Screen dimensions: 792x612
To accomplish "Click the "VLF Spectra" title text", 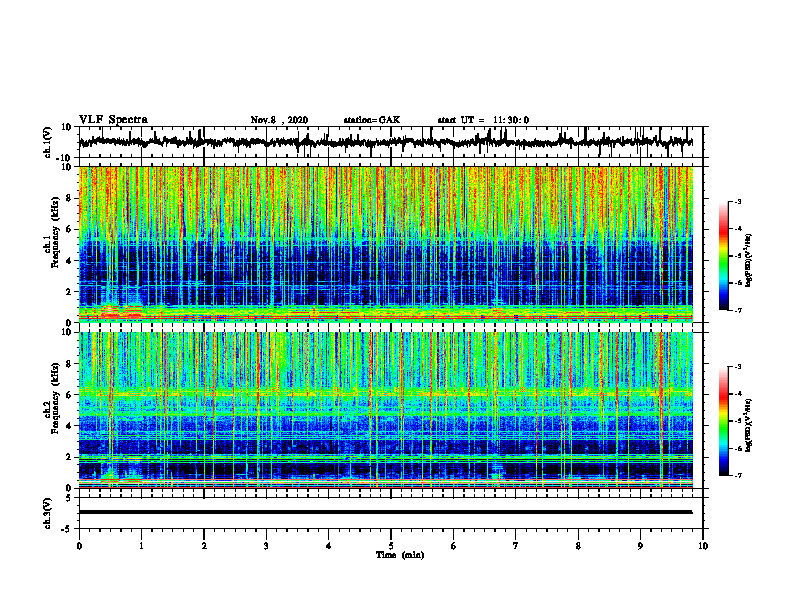I will [x=113, y=120].
